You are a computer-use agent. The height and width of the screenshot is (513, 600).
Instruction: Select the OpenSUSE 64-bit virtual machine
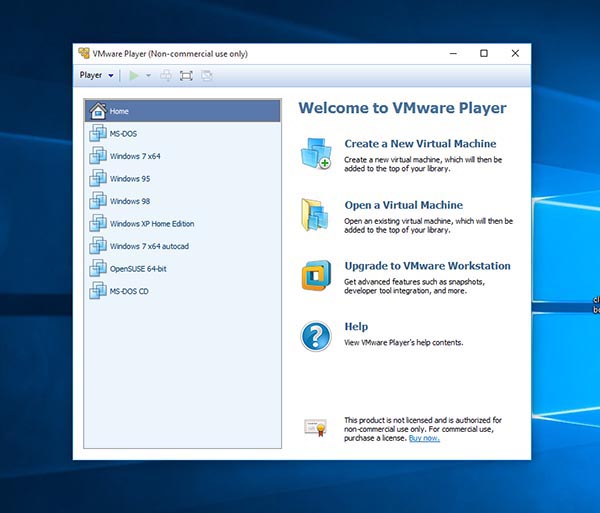(183, 269)
